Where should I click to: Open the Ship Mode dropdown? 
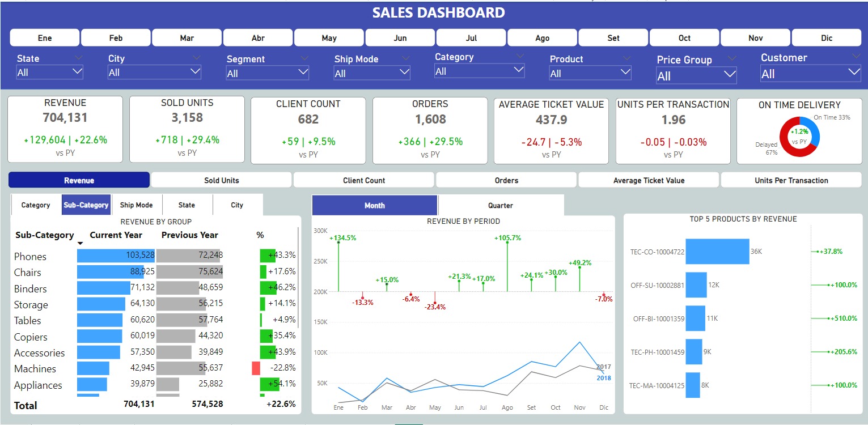pyautogui.click(x=372, y=73)
